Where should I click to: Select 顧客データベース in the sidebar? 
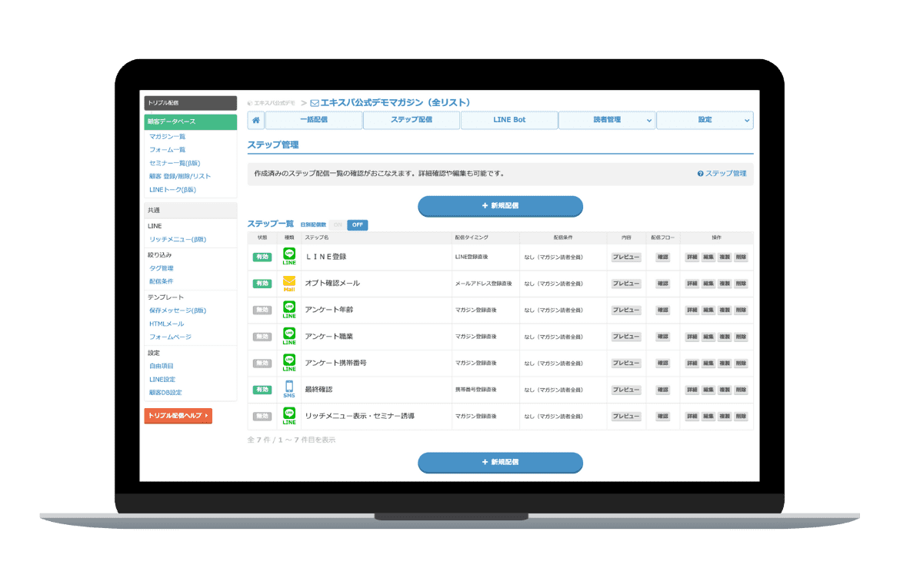pyautogui.click(x=191, y=121)
